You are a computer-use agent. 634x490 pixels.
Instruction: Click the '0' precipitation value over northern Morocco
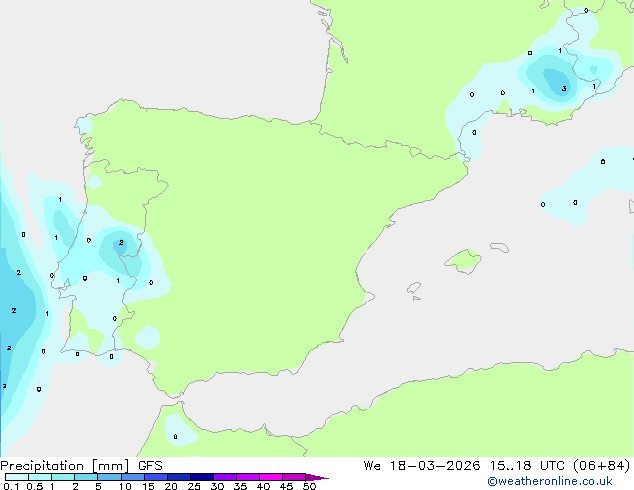(175, 437)
